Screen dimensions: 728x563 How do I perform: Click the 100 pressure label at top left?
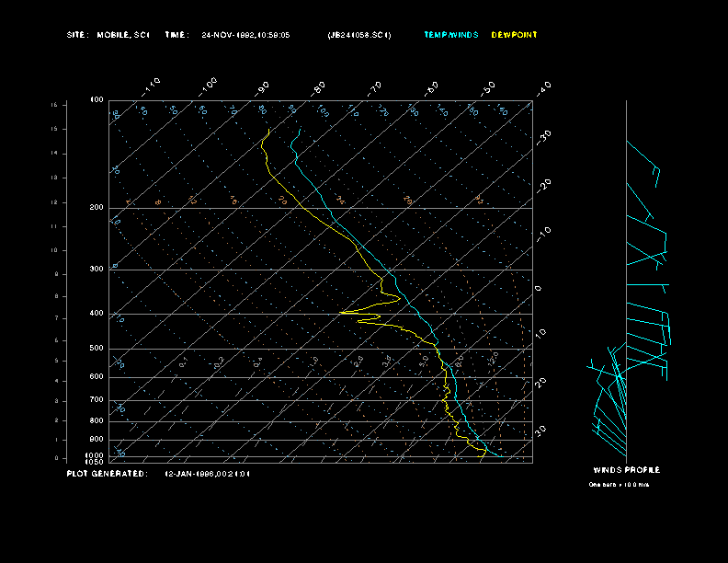(x=97, y=99)
